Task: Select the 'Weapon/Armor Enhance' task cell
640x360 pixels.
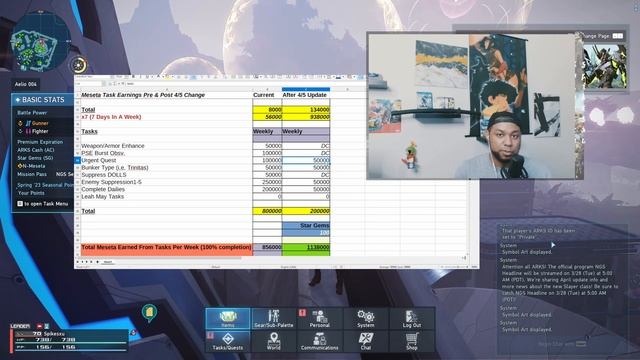Action: [x=167, y=146]
